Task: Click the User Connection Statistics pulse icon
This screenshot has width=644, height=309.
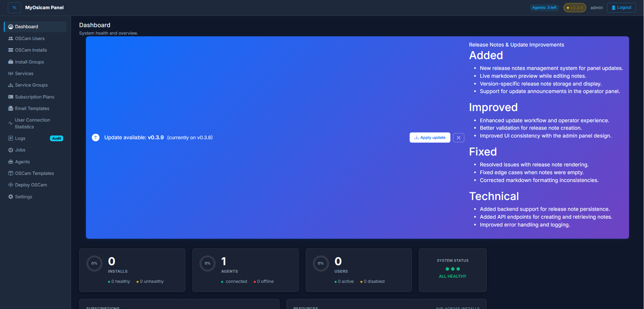Action: pyautogui.click(x=11, y=123)
